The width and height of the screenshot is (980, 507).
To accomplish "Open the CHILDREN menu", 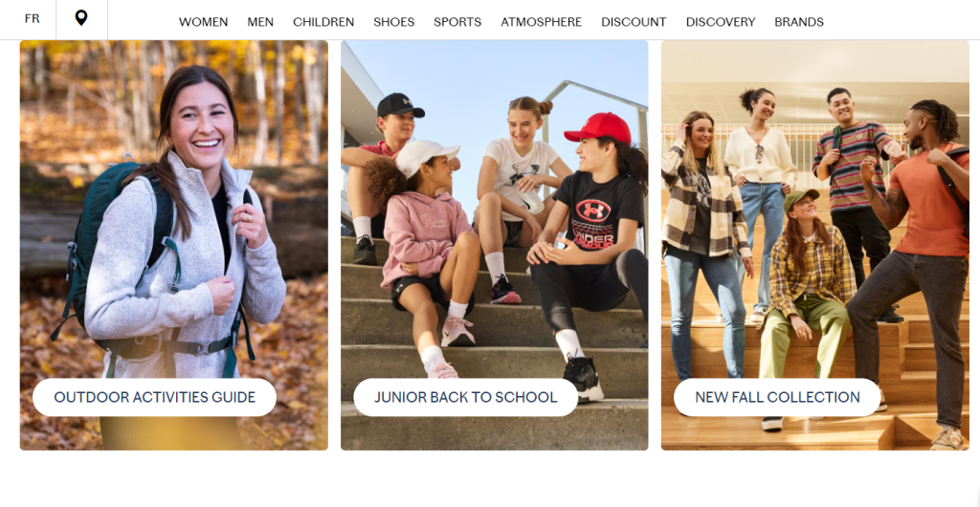I will (x=323, y=22).
